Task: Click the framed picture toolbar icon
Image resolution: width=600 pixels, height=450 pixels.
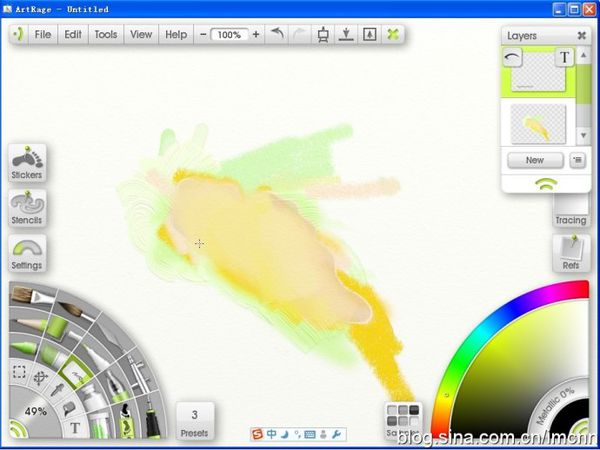Action: click(369, 34)
